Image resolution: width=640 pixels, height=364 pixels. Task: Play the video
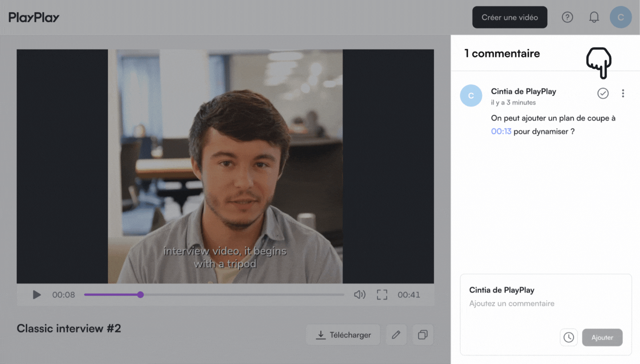point(37,295)
